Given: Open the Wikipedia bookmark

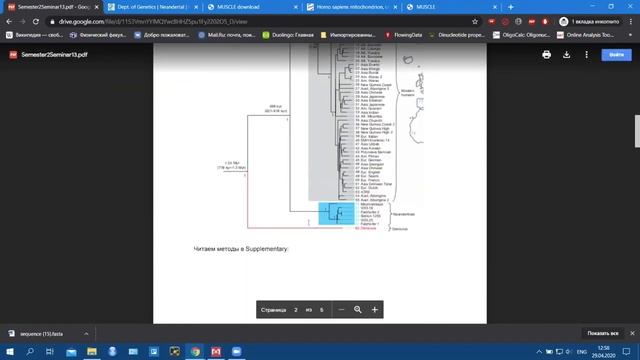Looking at the screenshot, I should pos(34,35).
